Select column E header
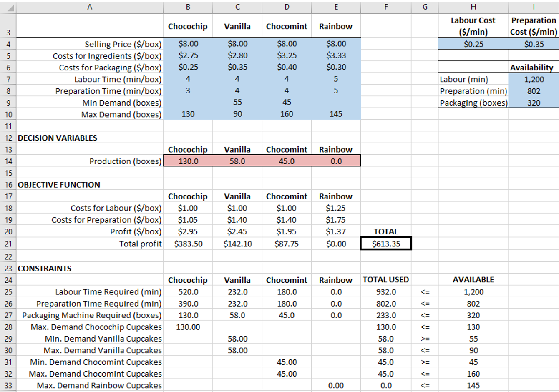 [336, 7]
